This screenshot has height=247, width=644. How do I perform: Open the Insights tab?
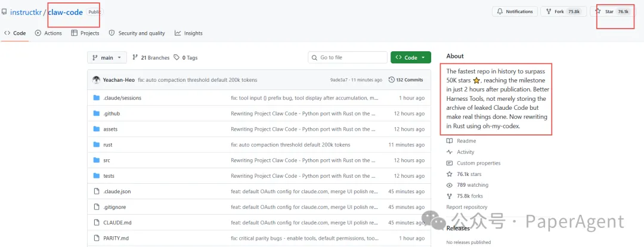click(x=188, y=33)
